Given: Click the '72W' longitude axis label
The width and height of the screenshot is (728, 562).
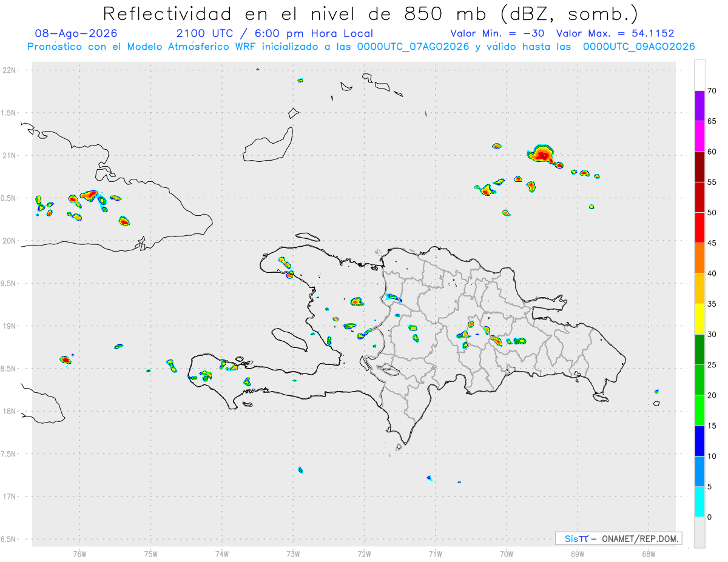Looking at the screenshot, I should [x=364, y=554].
